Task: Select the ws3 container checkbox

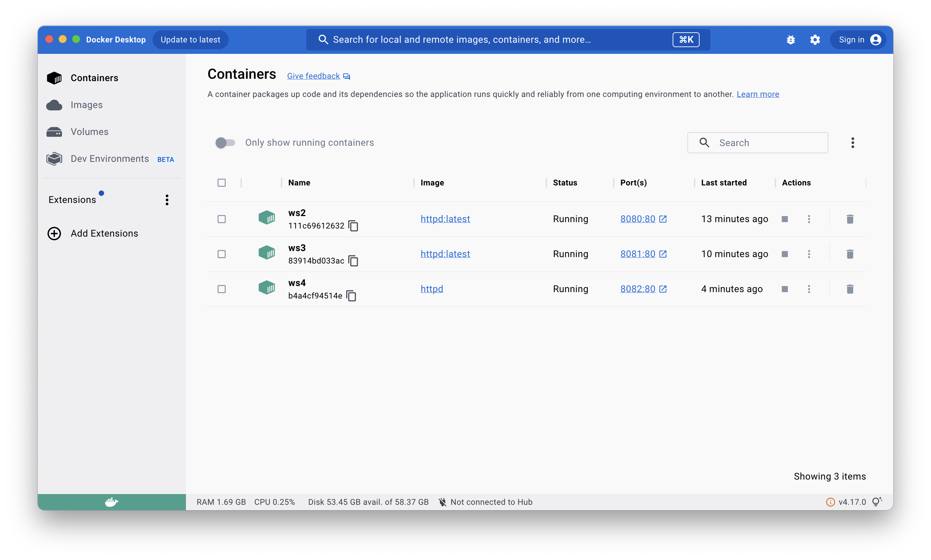Action: [222, 254]
